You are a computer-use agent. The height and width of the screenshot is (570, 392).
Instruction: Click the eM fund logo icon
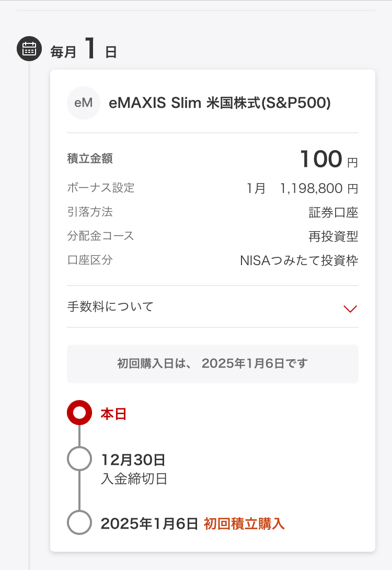tap(84, 103)
